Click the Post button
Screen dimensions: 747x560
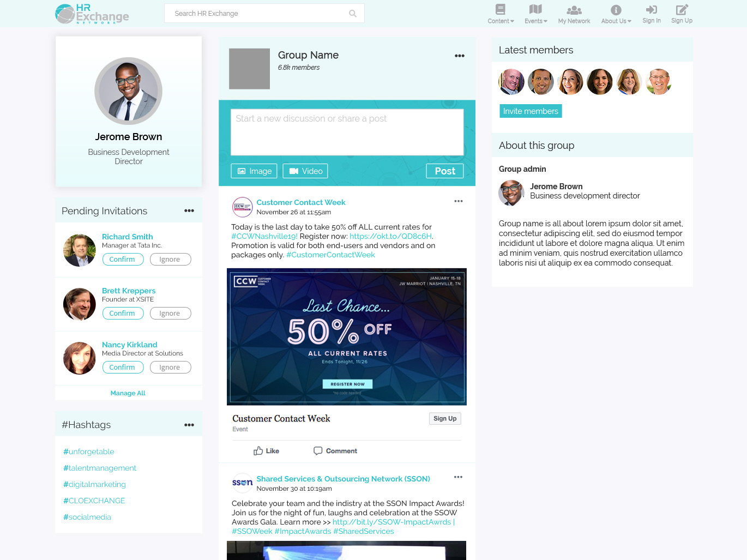tap(445, 171)
